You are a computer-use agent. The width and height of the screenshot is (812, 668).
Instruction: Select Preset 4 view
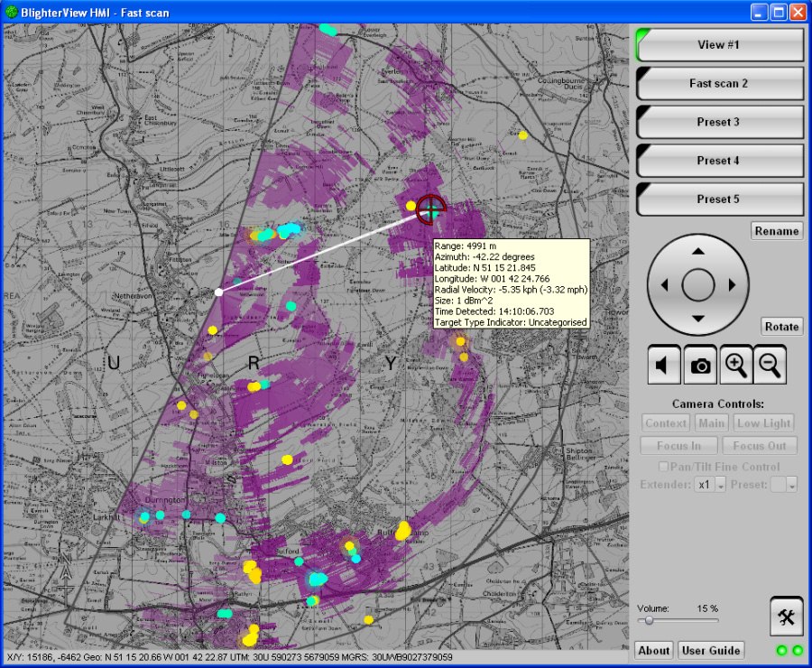(x=719, y=161)
